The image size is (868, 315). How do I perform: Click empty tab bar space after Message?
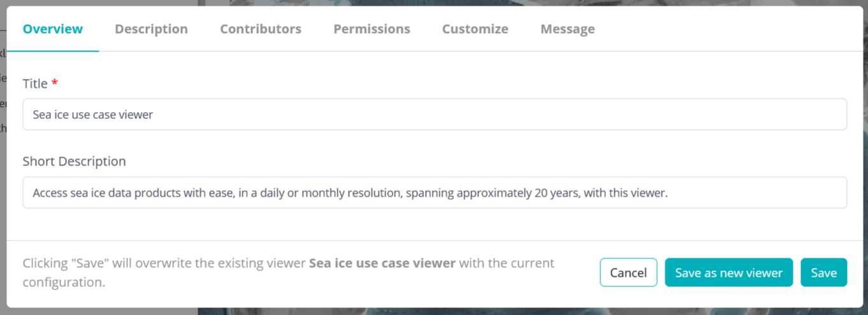727,29
